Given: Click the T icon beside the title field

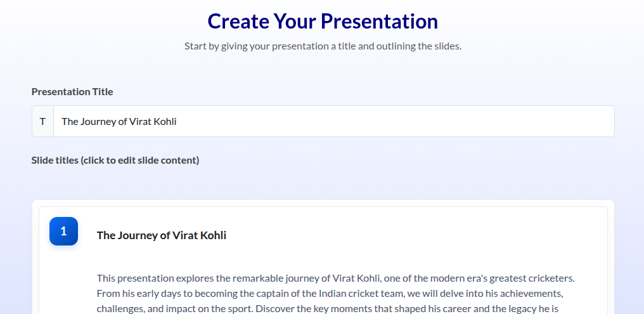Looking at the screenshot, I should 42,121.
